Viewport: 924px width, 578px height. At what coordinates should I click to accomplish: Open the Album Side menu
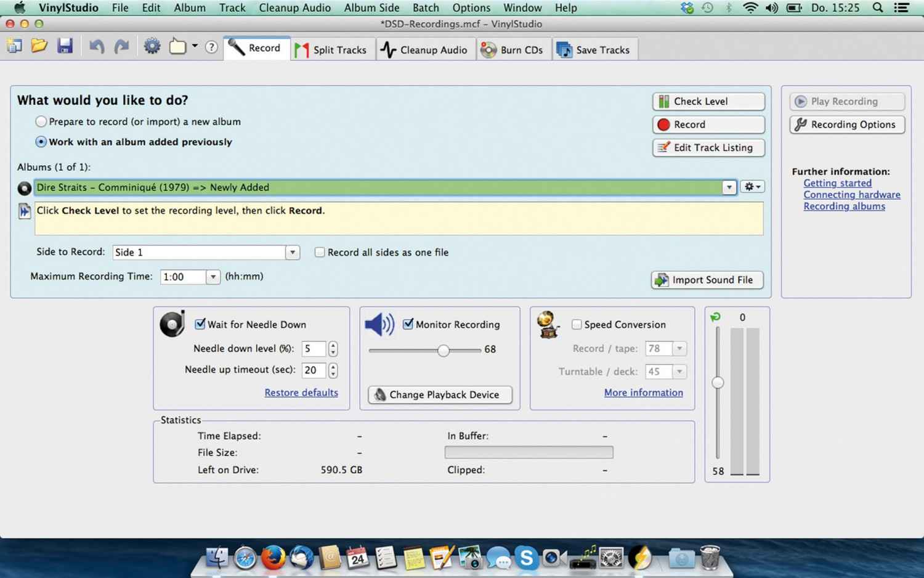[371, 8]
